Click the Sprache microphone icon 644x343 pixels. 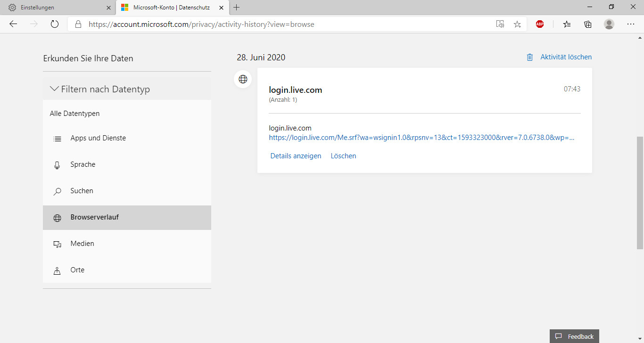58,165
